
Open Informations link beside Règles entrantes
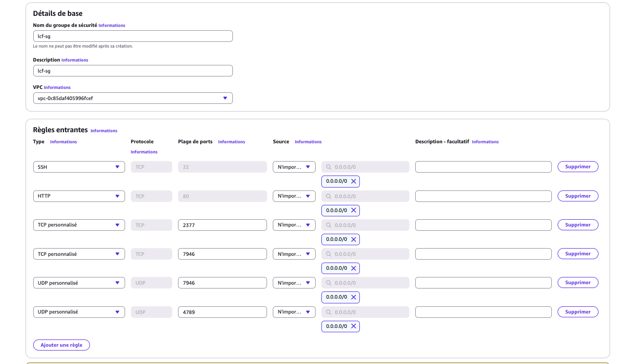point(104,131)
